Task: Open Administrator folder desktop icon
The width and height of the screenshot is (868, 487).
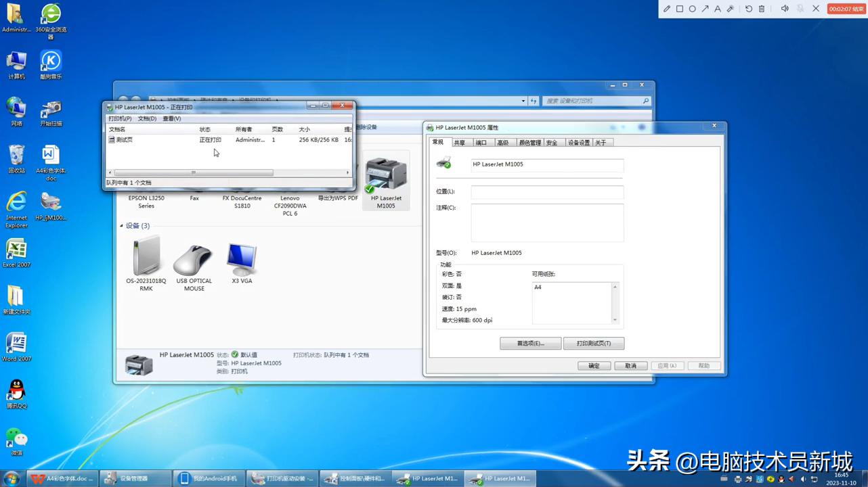Action: pos(16,18)
